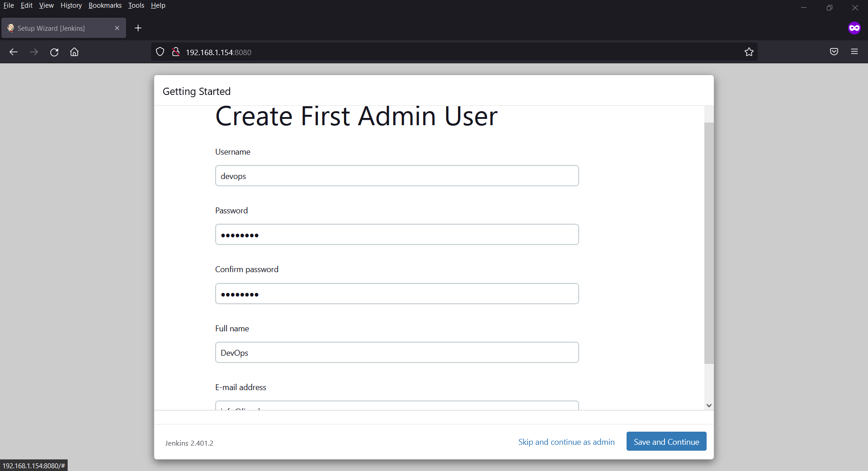Screen dimensions: 868x471
Task: Click the scrollbar down arrow in wizard
Action: point(709,405)
